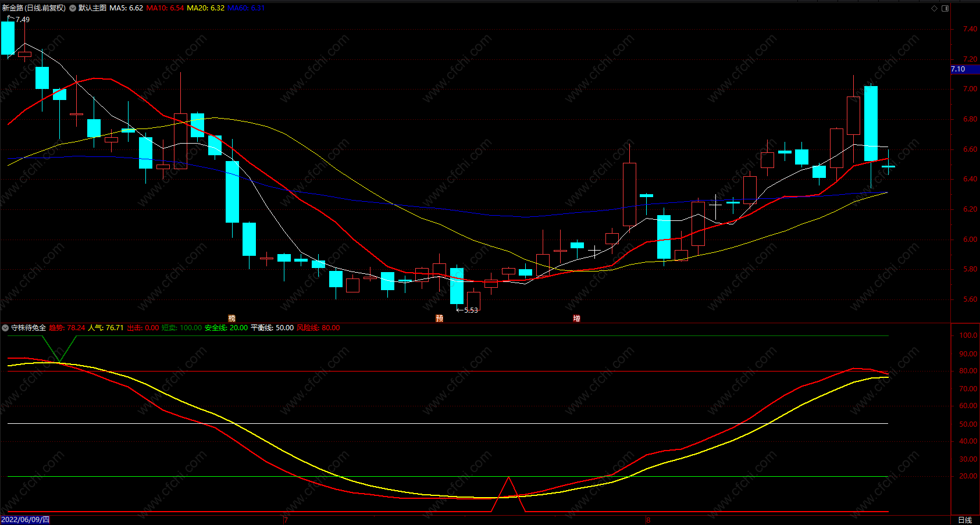Click the 100.0 indicator axis label
Screen dimensions: 980x525
pyautogui.click(x=968, y=335)
